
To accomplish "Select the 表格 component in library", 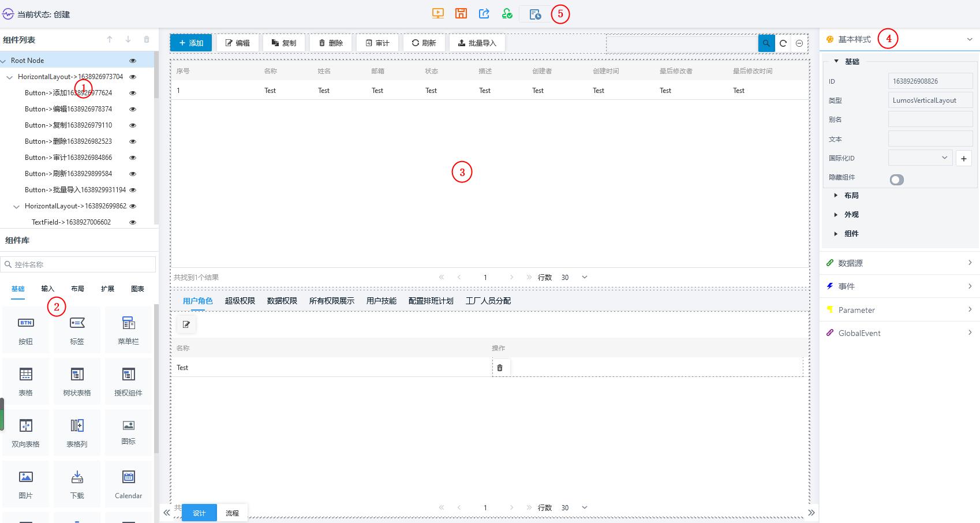I will (25, 382).
